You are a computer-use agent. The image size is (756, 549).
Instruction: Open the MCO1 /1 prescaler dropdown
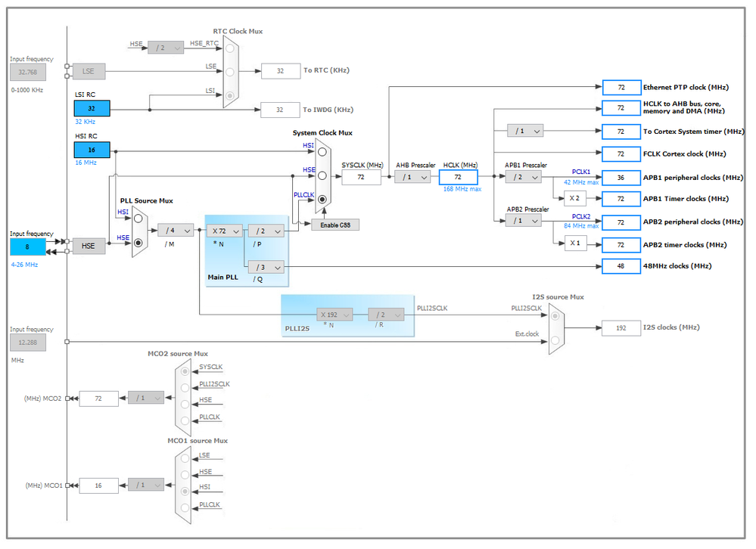point(146,485)
